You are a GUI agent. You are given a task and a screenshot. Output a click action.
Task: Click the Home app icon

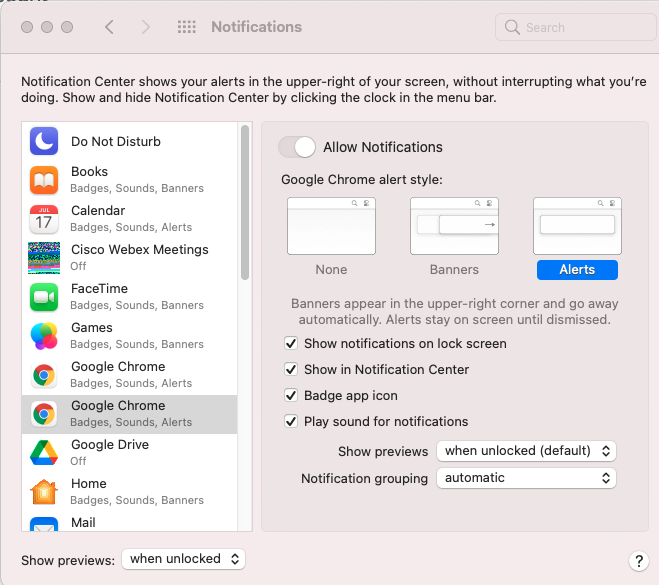(44, 492)
